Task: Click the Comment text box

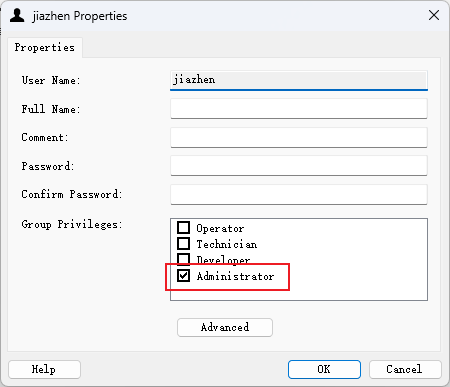Action: click(x=299, y=137)
